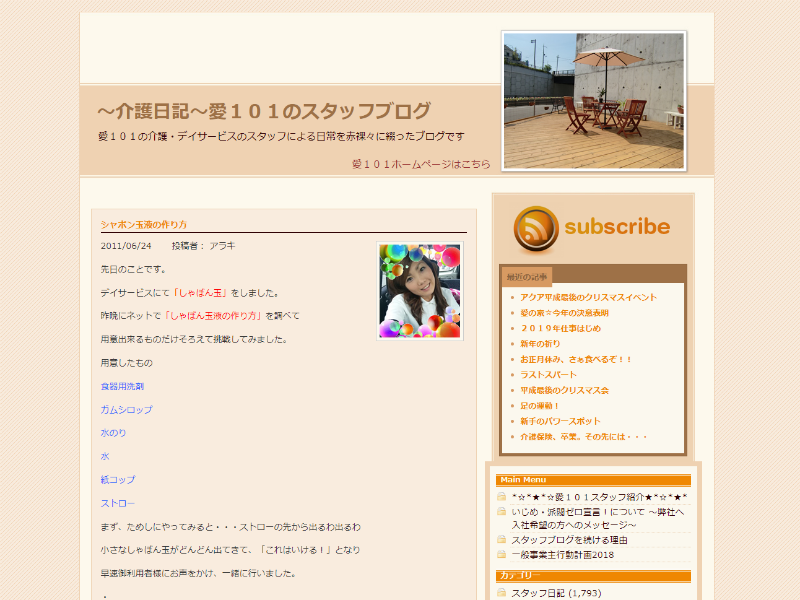Image resolution: width=800 pixels, height=600 pixels.
Task: Click the blue text ストロー
Action: tap(118, 503)
